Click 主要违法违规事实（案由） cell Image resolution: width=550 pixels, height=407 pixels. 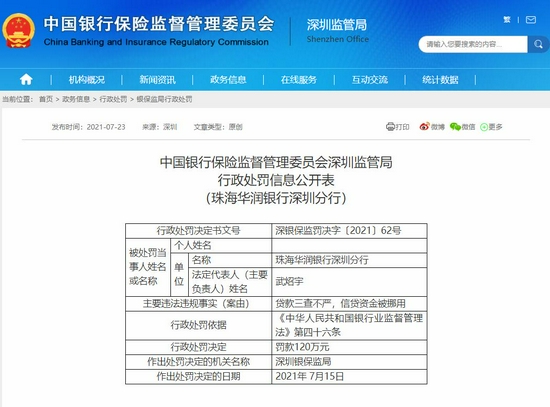(199, 303)
